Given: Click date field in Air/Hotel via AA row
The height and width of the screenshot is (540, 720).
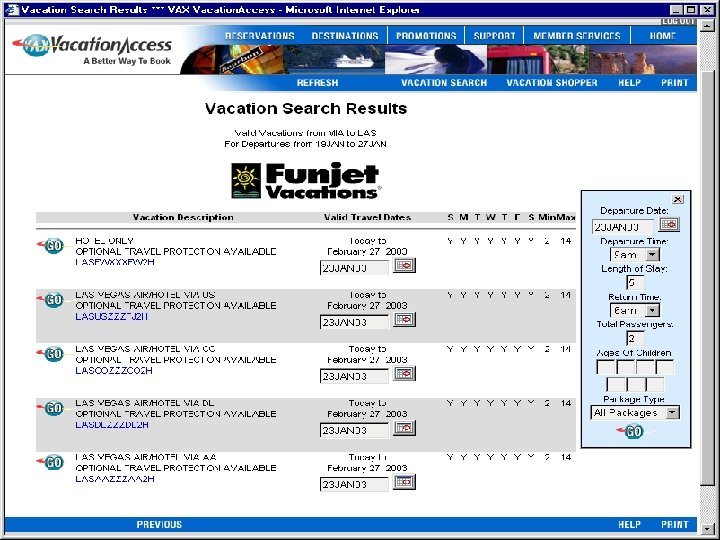Looking at the screenshot, I should point(354,484).
